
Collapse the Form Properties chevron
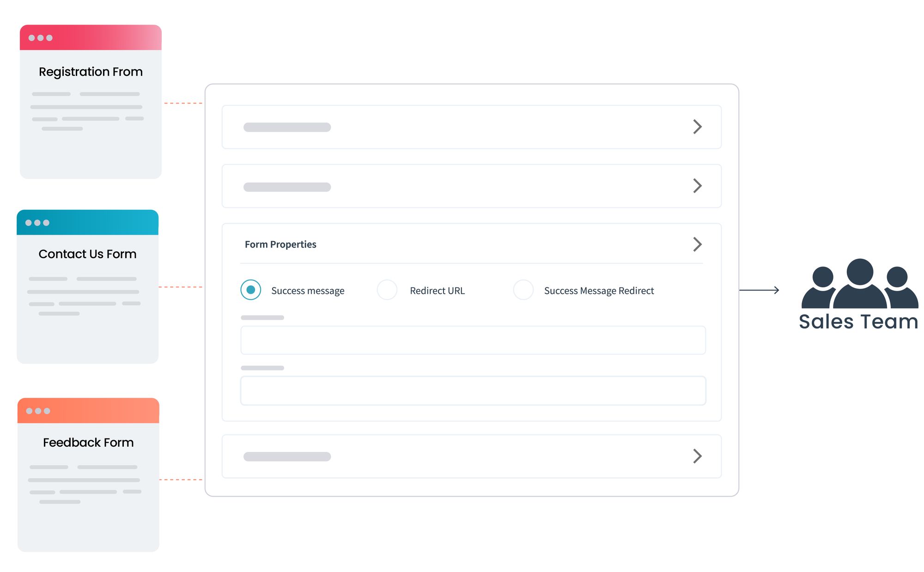coord(697,244)
